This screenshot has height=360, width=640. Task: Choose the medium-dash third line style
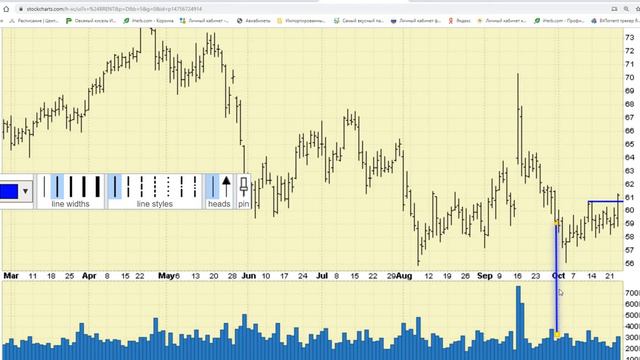click(x=142, y=187)
